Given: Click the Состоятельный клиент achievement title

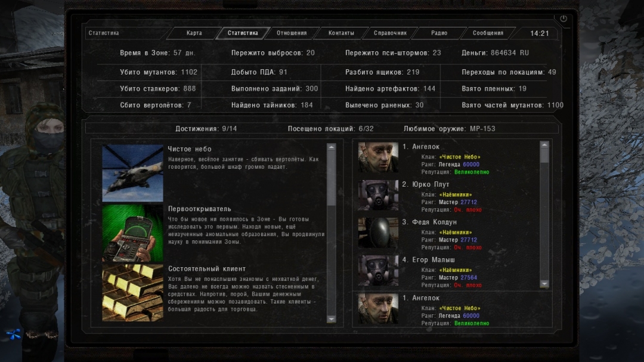Looking at the screenshot, I should pos(207,269).
